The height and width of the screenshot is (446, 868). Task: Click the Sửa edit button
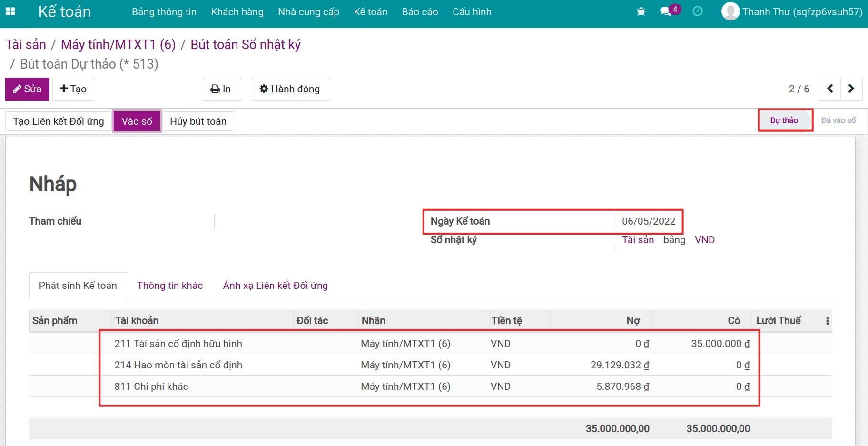27,89
